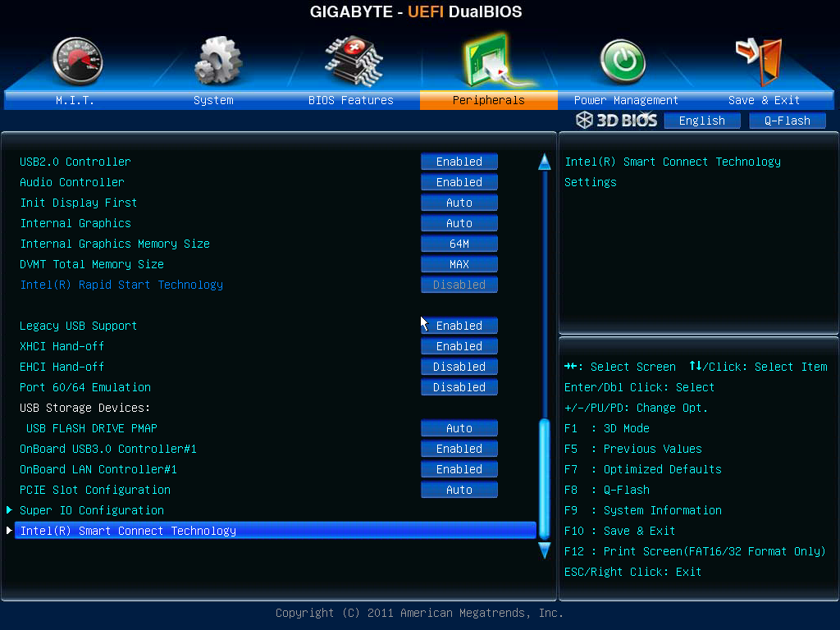This screenshot has width=840, height=630.
Task: Click the scroll up arrow
Action: (x=545, y=162)
